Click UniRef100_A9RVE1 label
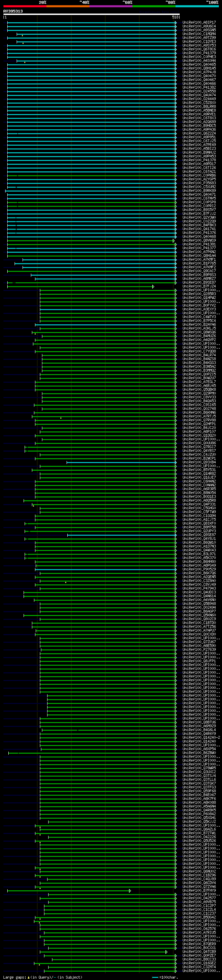222x980 pixels. (199, 114)
